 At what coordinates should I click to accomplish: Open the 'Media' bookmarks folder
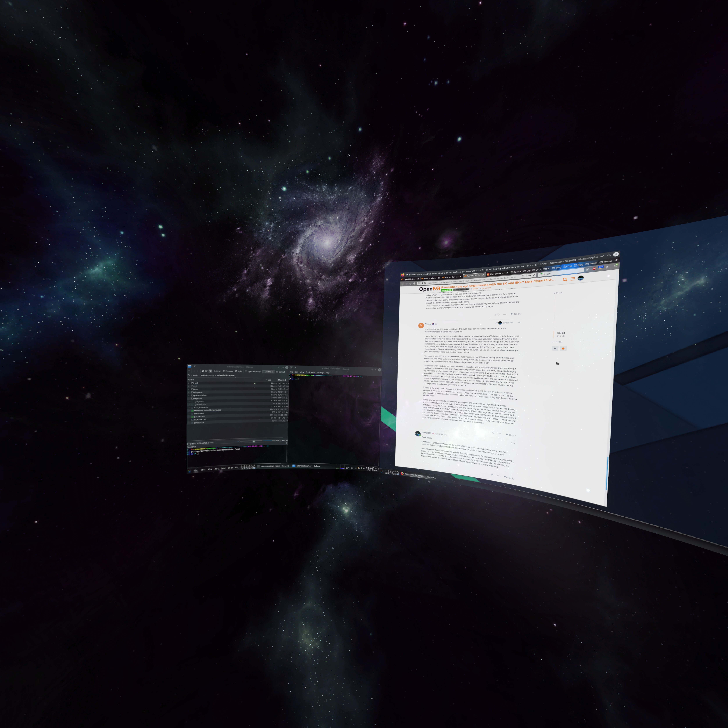606,261
